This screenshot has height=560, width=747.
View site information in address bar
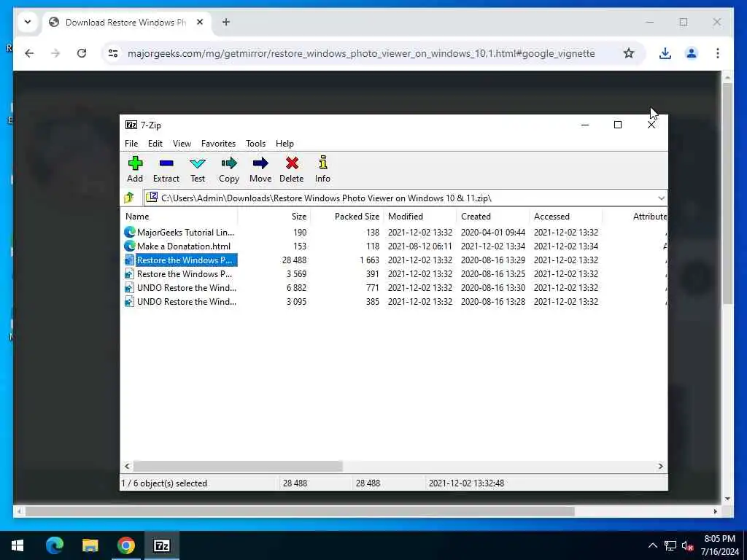click(113, 53)
